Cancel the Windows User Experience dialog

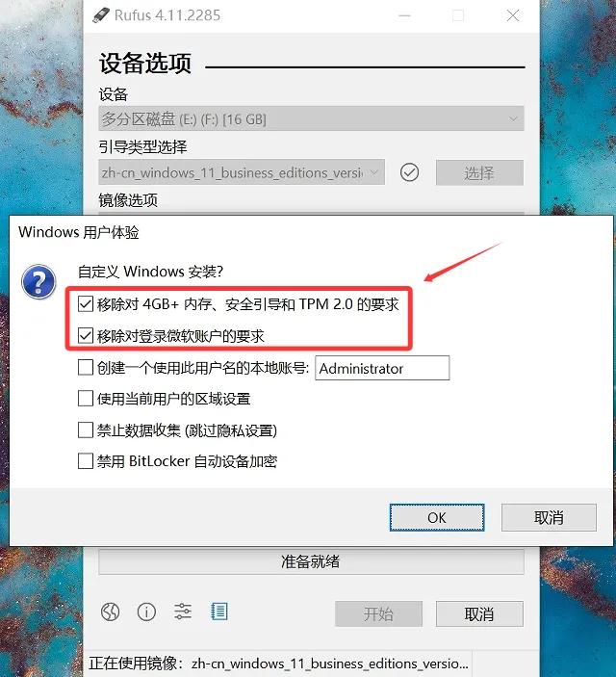[549, 517]
